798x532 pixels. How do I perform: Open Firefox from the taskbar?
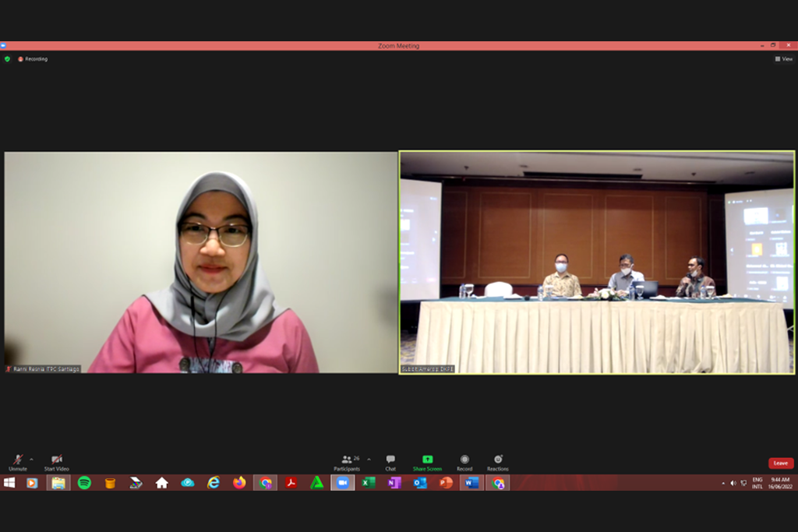click(x=239, y=483)
